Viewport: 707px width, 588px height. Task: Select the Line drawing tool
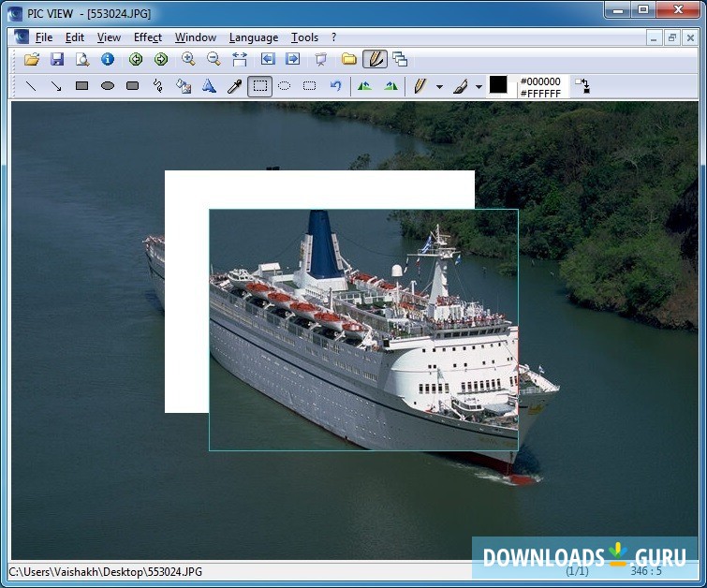[x=31, y=86]
